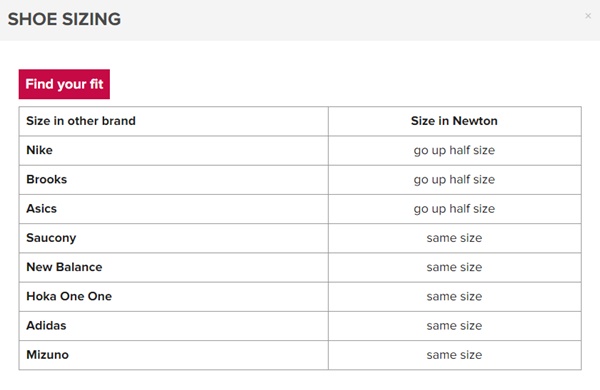The width and height of the screenshot is (600, 390).
Task: Click Saucony's same size value
Action: coord(454,238)
